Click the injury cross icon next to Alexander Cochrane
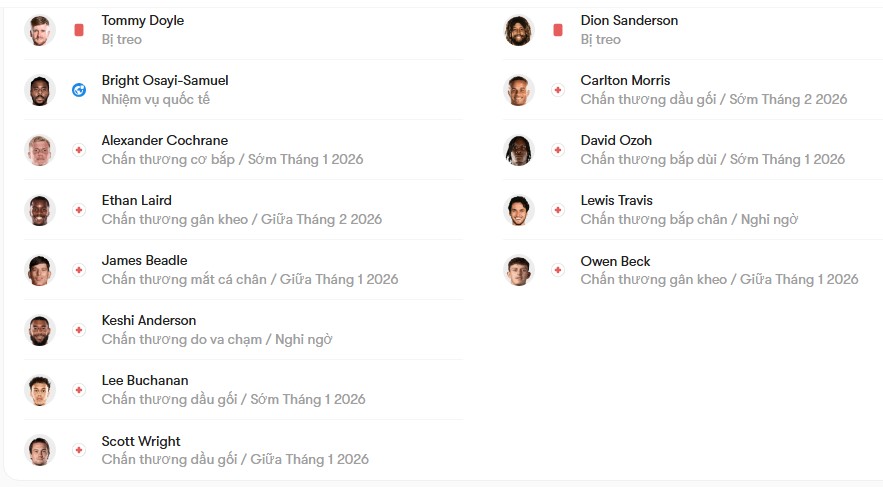 (x=79, y=150)
